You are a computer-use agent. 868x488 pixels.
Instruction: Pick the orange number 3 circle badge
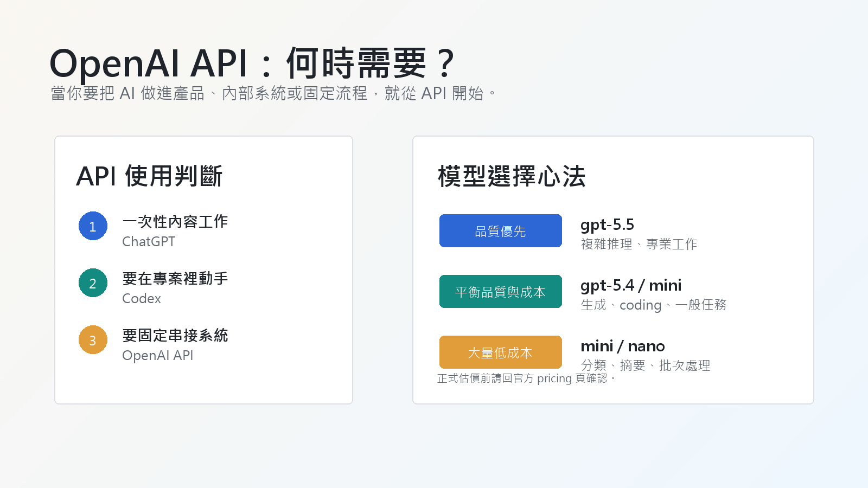pos(93,340)
